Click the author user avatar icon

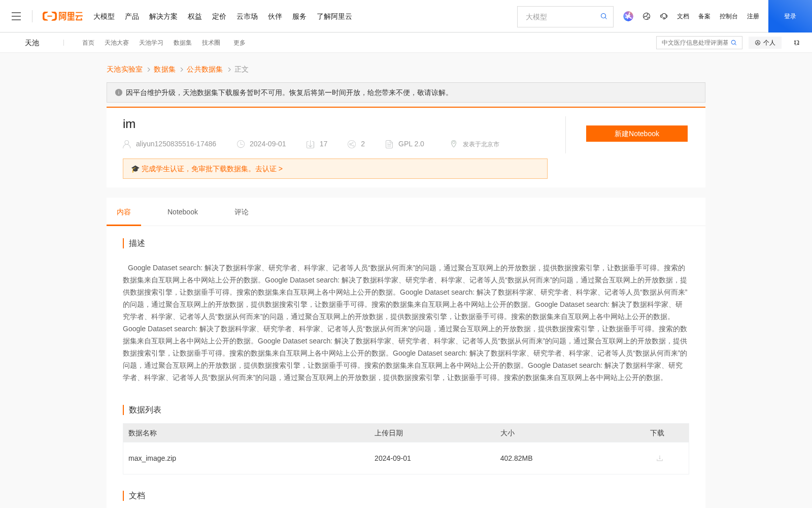(127, 144)
